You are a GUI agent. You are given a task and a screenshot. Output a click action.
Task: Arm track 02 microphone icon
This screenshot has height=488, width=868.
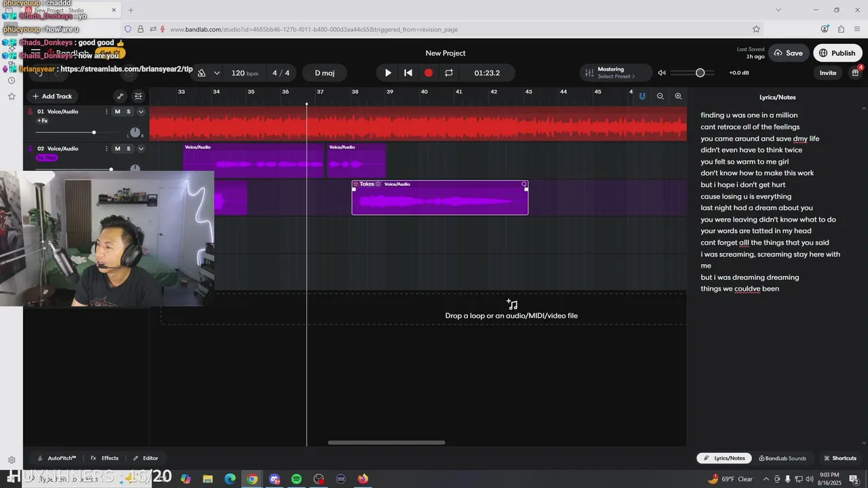pyautogui.click(x=30, y=148)
